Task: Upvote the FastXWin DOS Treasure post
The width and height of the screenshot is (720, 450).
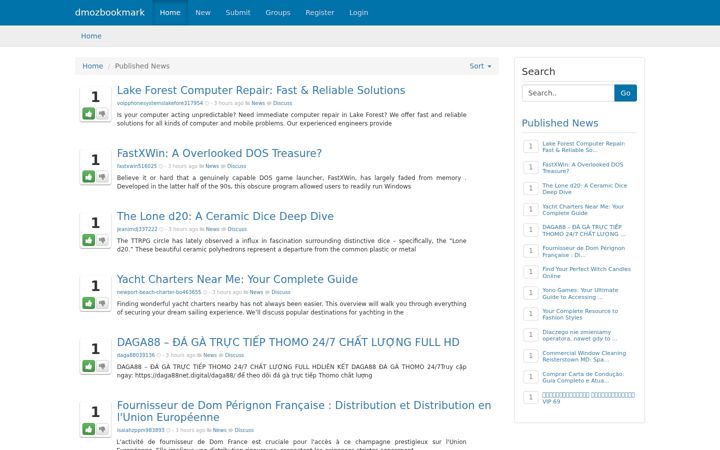Action: click(89, 176)
